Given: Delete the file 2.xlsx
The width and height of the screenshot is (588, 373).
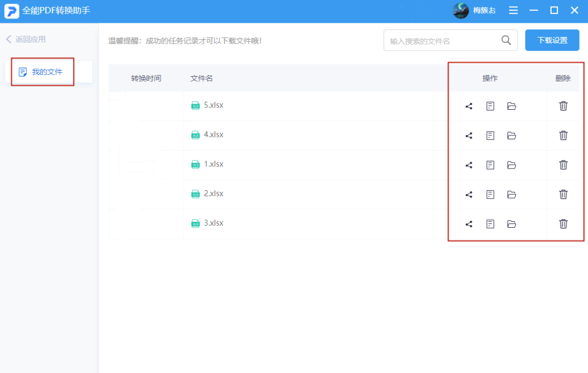Looking at the screenshot, I should pyautogui.click(x=563, y=194).
